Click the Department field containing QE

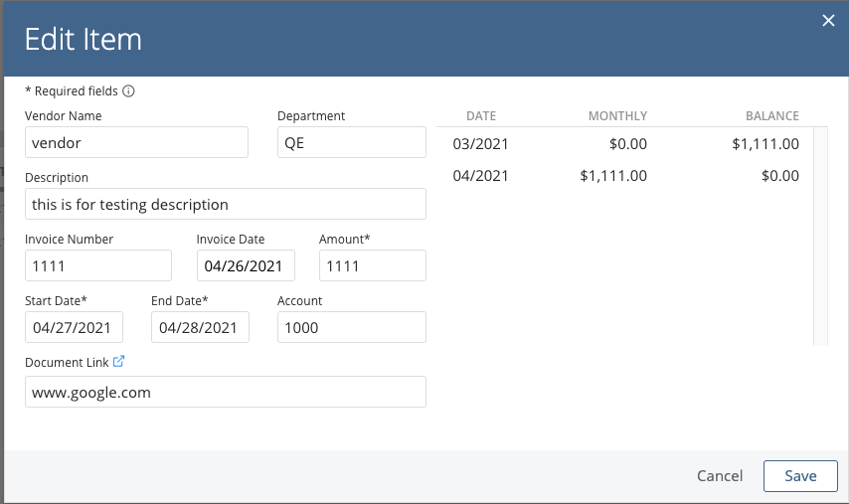click(351, 142)
